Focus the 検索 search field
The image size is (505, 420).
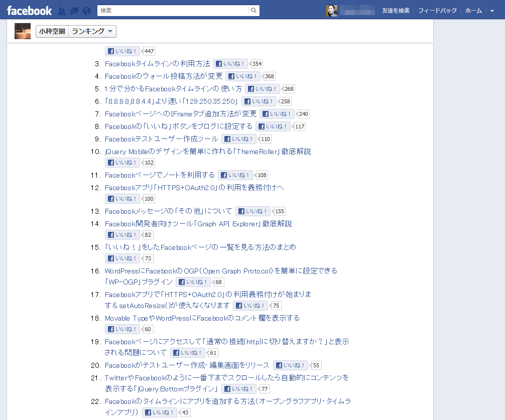(x=173, y=11)
